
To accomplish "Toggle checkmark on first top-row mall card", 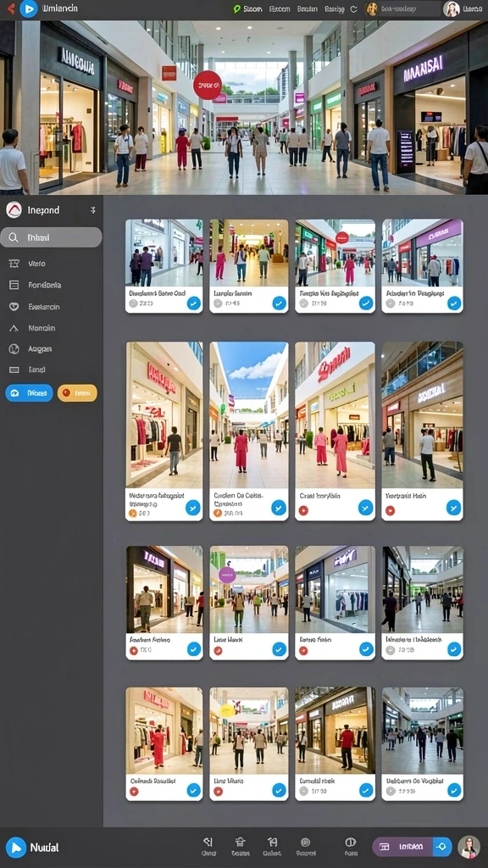I will 194,303.
